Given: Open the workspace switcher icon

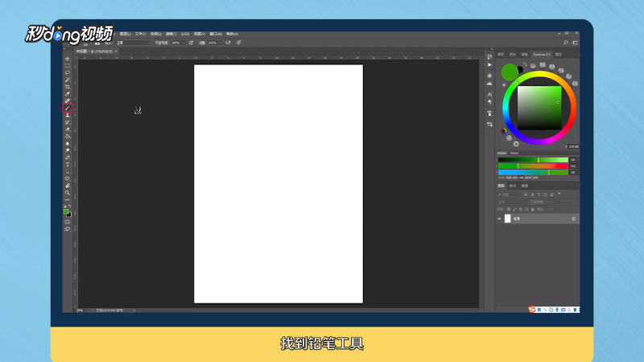Looking at the screenshot, I should (x=575, y=43).
